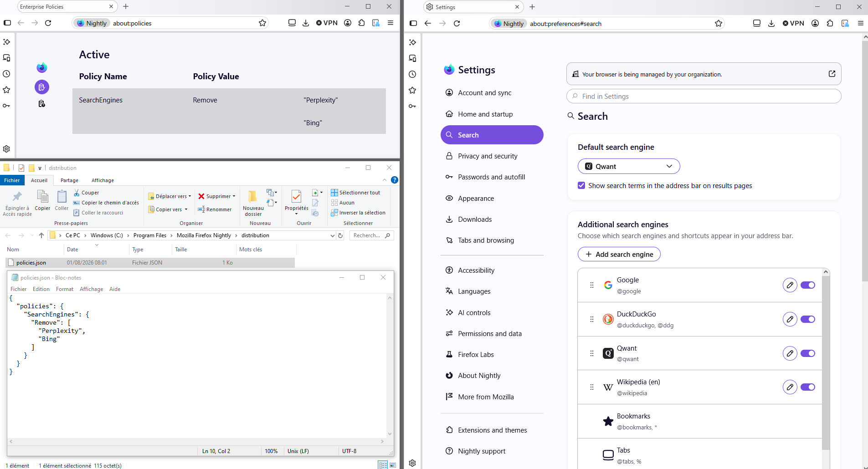Reload the Settings page
This screenshot has width=868, height=469.
click(x=457, y=23)
